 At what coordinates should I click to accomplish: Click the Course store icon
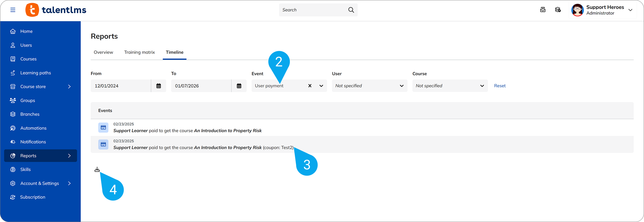click(13, 87)
